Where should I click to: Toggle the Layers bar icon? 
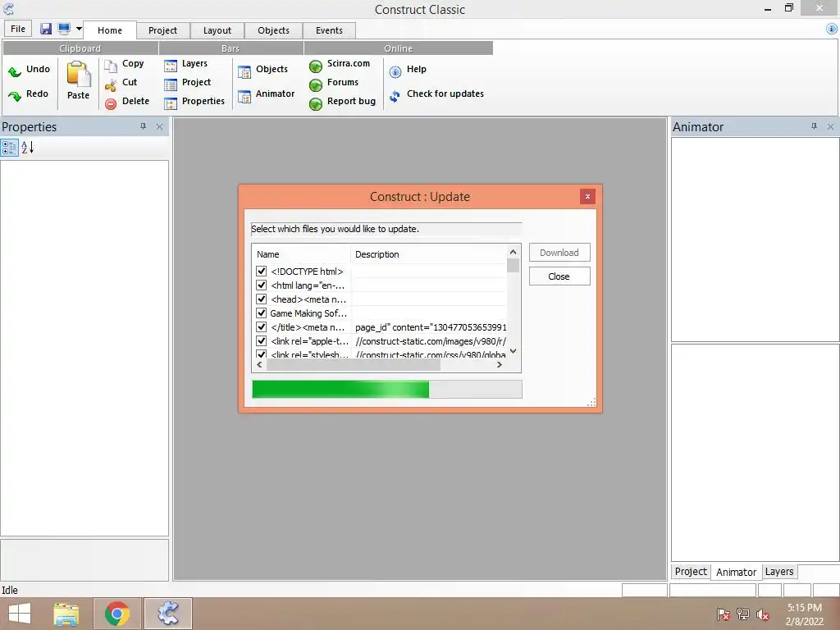click(x=171, y=66)
